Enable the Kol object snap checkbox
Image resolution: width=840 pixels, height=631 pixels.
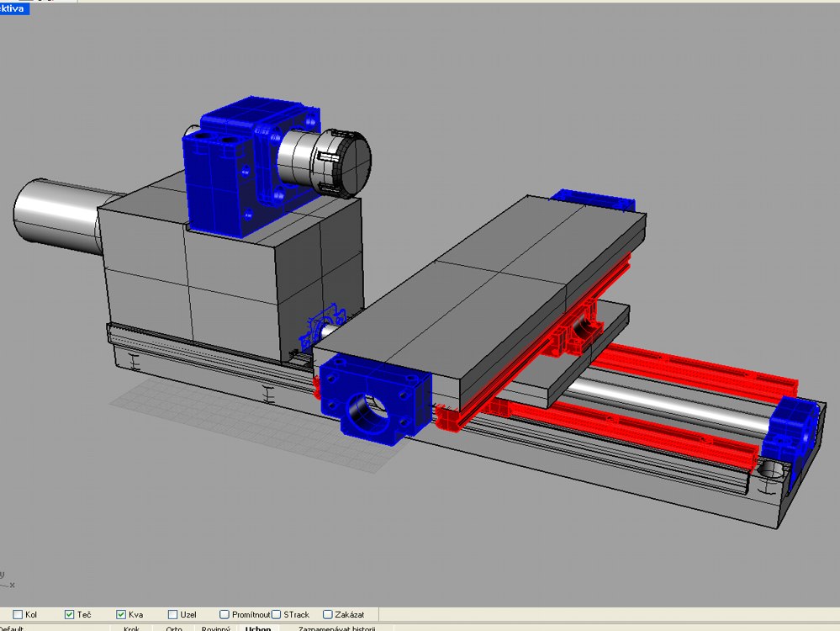pos(18,614)
